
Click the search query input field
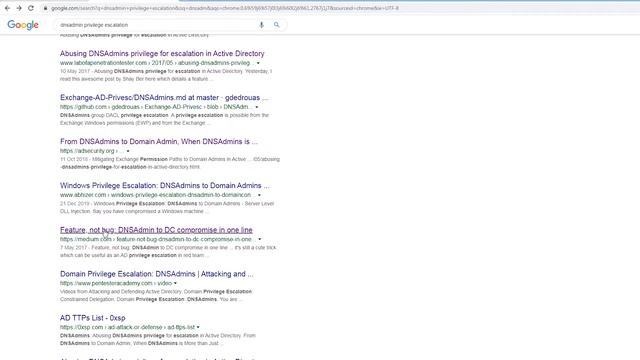pos(157,25)
